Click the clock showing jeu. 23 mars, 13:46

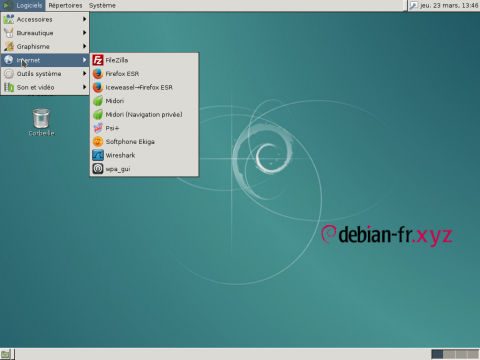click(x=449, y=5)
